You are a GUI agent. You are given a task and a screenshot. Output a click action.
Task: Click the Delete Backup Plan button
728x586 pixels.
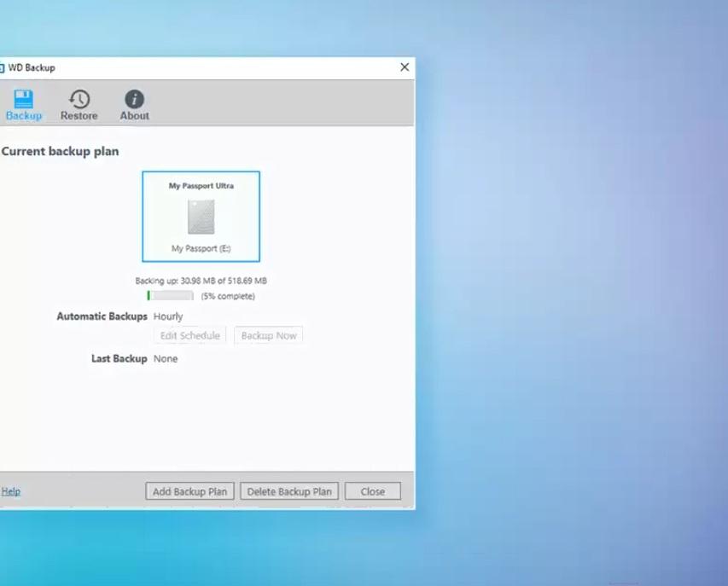point(289,491)
